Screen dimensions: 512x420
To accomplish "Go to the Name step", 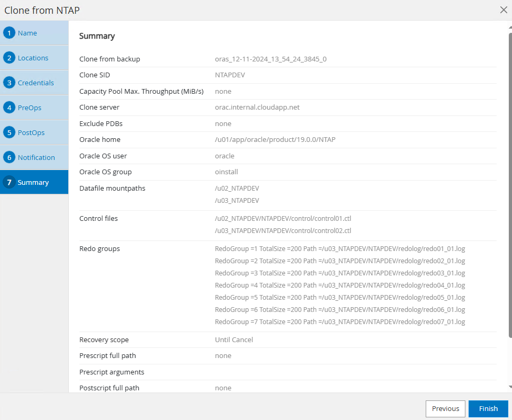I will click(x=28, y=33).
